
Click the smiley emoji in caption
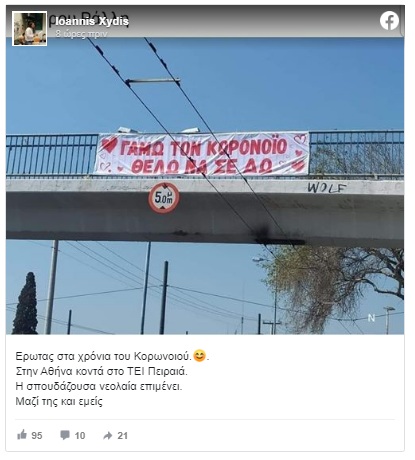click(199, 356)
